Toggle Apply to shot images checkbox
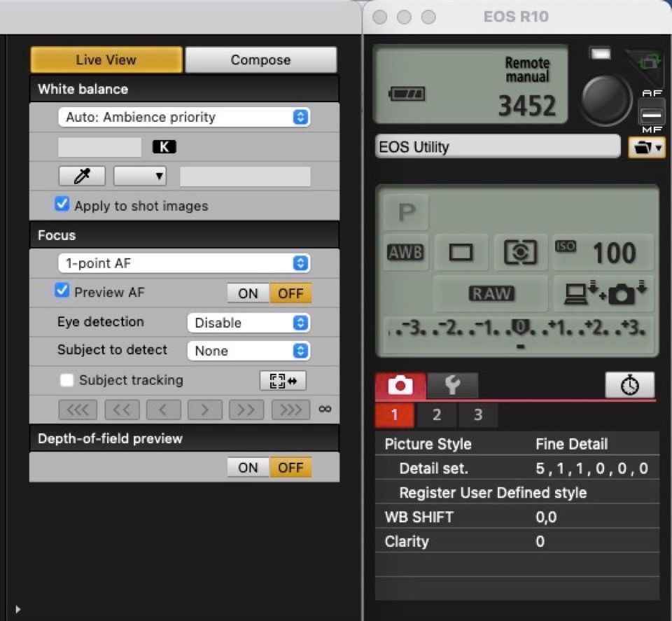 point(62,204)
